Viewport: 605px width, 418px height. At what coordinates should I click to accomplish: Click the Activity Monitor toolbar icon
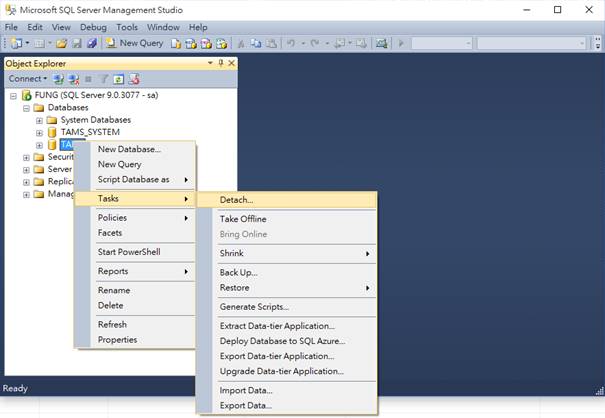[382, 43]
